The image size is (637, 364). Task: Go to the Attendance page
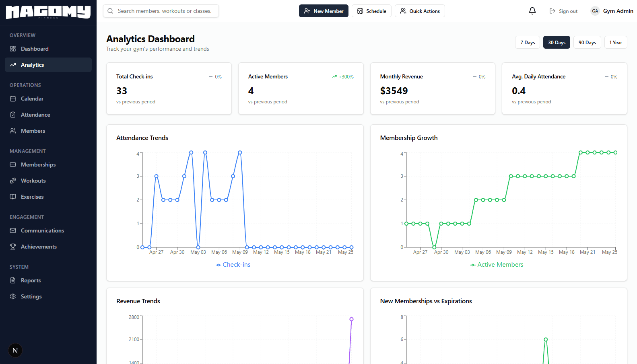48,115
